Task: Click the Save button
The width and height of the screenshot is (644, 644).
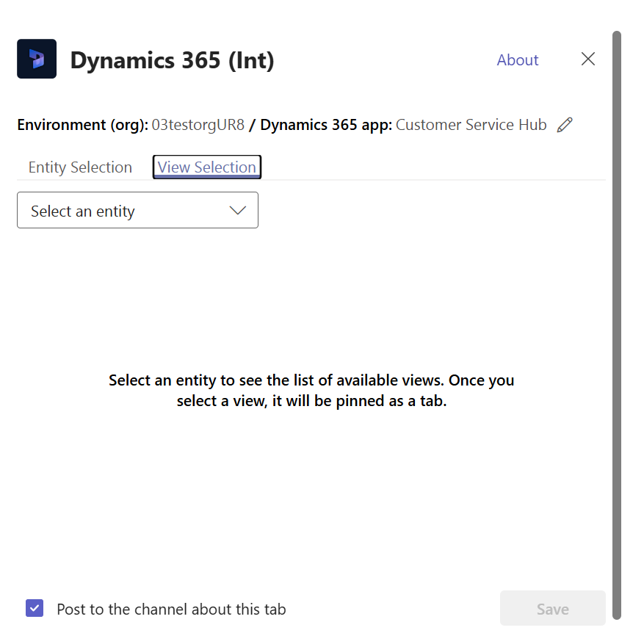Action: 552,608
